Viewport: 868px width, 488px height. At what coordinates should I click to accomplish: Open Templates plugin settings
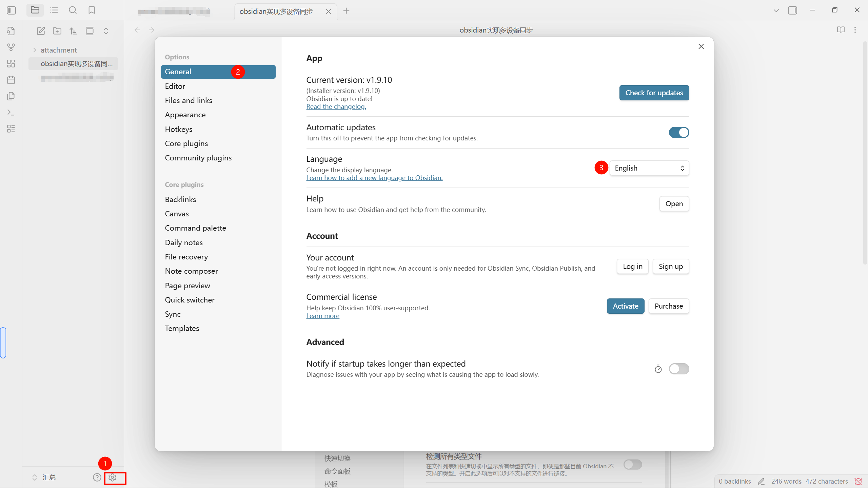tap(218, 328)
